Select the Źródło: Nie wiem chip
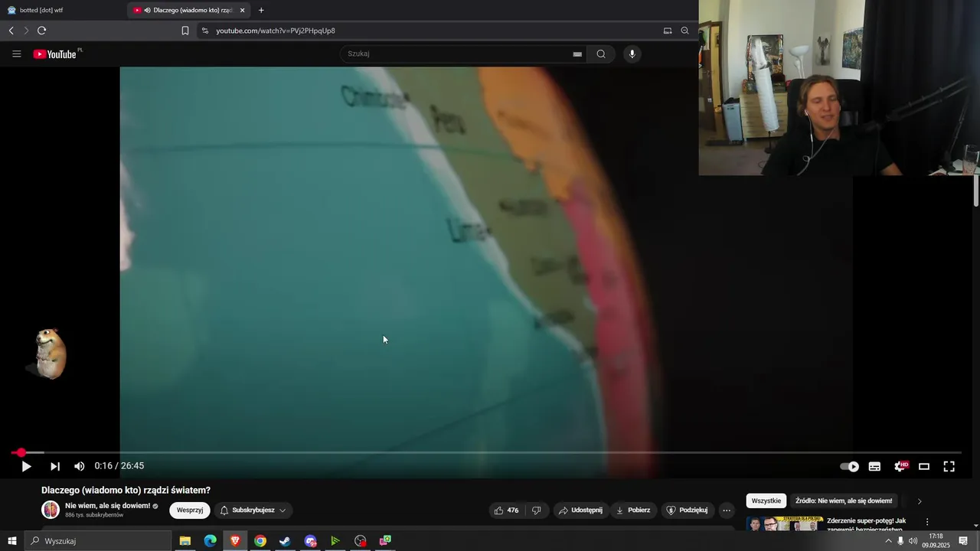Screen dimensions: 980x551 point(844,500)
